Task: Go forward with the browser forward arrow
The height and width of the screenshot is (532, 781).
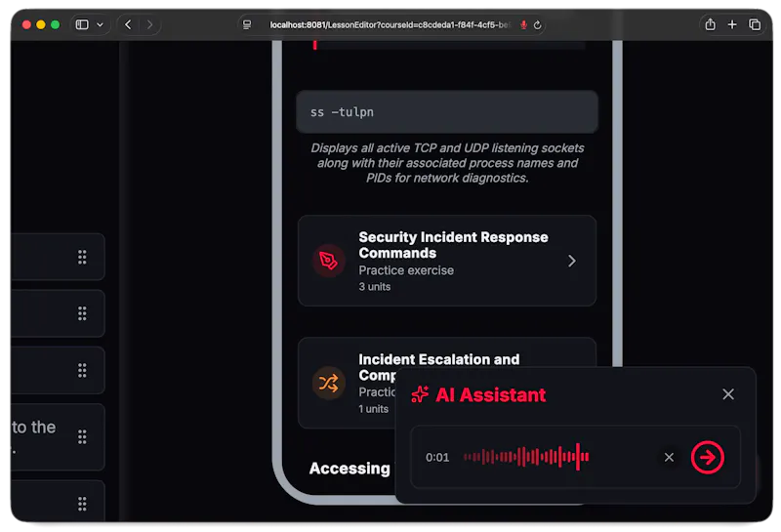Action: click(149, 24)
